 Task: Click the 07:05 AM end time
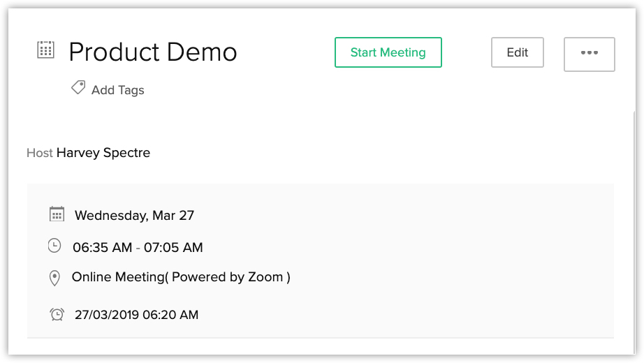coord(173,247)
